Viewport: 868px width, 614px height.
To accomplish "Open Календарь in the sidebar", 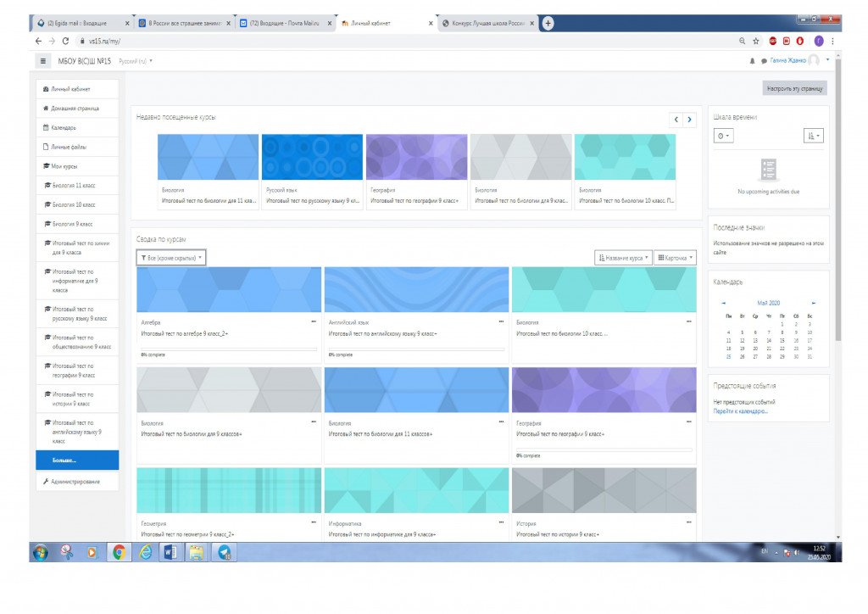I will pos(77,128).
